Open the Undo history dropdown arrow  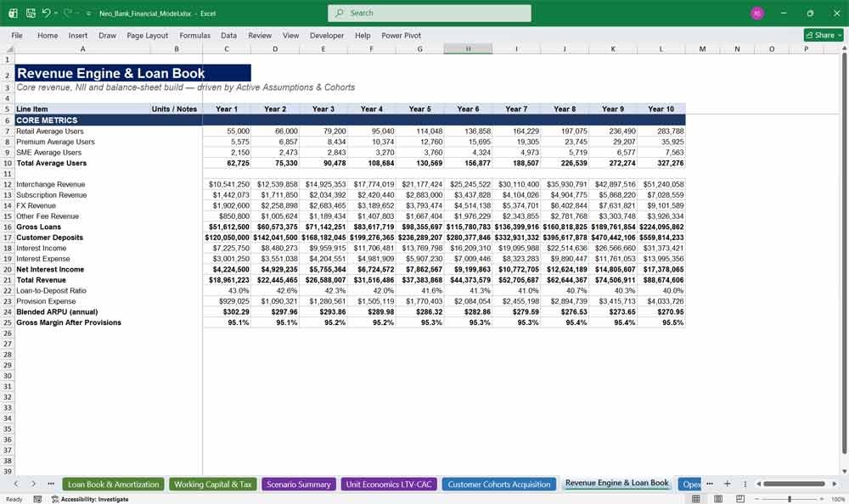click(56, 14)
